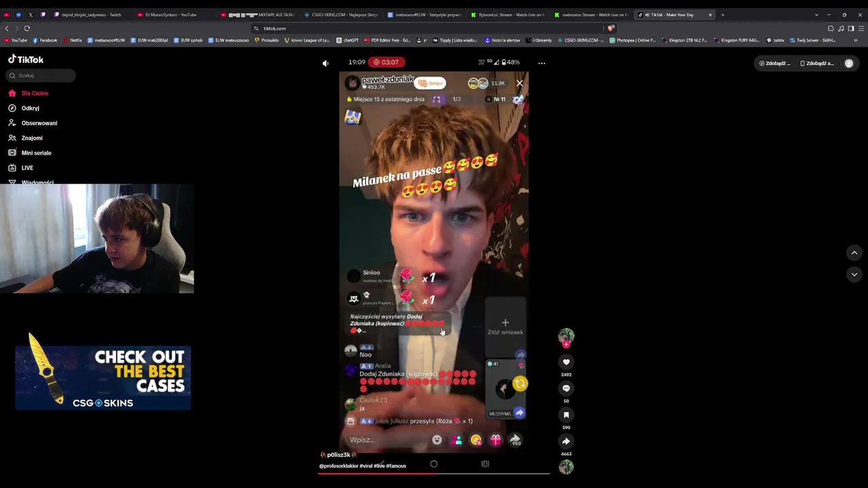Open the Znajomi section
868x488 pixels.
click(25, 138)
